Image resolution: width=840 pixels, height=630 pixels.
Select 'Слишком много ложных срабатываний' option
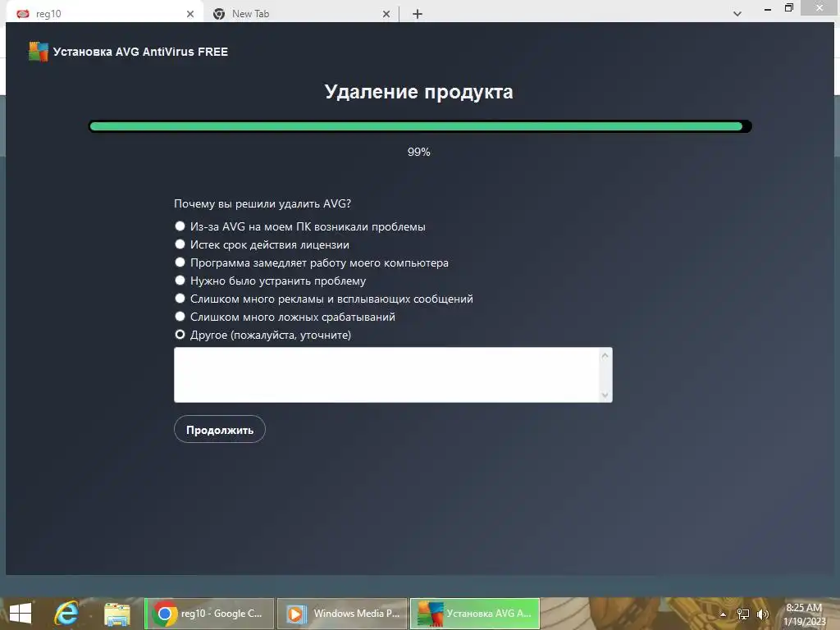coord(180,317)
